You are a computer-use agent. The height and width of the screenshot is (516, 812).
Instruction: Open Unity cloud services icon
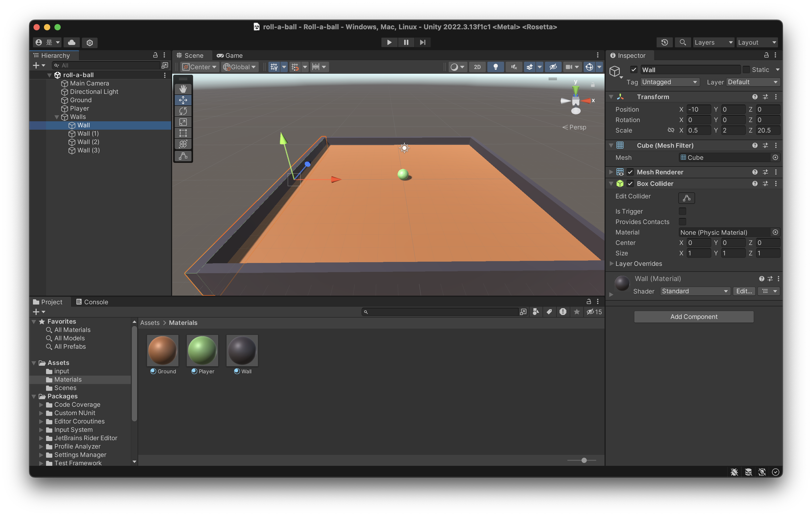click(71, 42)
